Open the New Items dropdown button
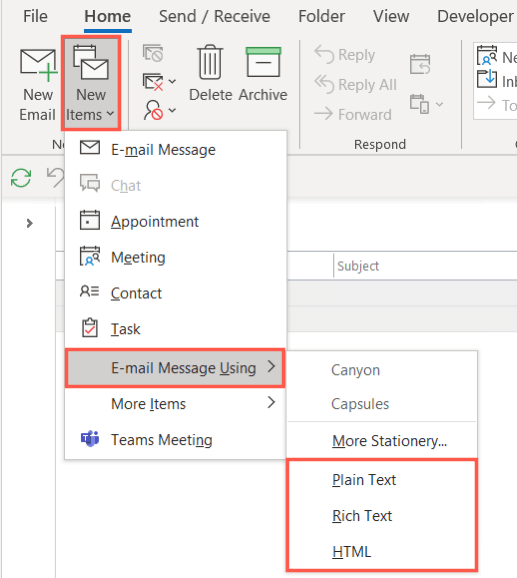517x578 pixels. (x=91, y=83)
